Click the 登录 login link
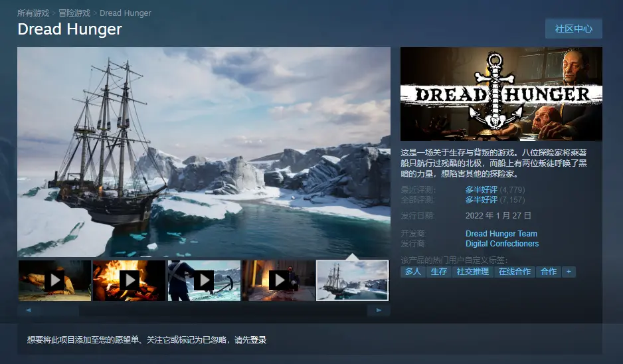Viewport: 623px width, 364px height. pyautogui.click(x=258, y=340)
